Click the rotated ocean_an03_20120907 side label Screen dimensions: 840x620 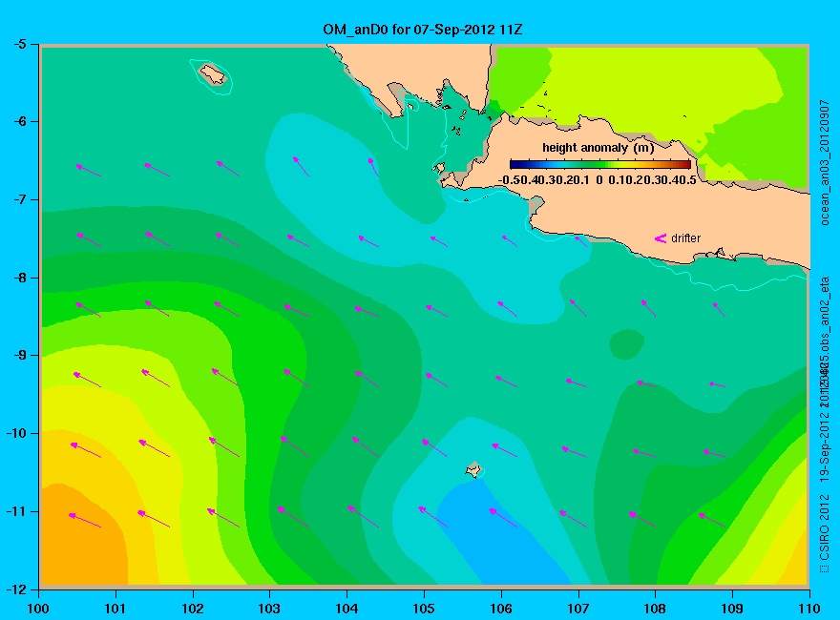825,162
